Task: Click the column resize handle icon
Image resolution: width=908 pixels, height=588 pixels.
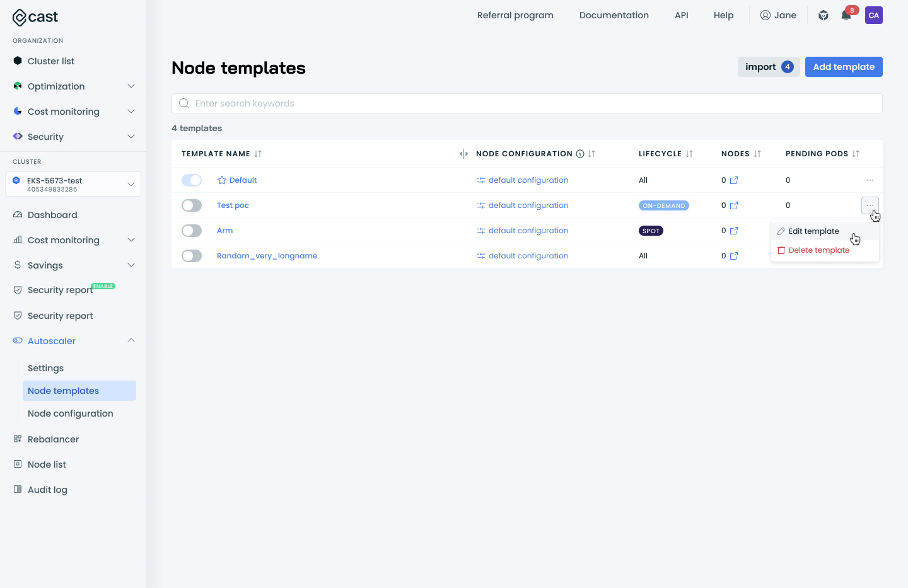Action: pyautogui.click(x=463, y=154)
